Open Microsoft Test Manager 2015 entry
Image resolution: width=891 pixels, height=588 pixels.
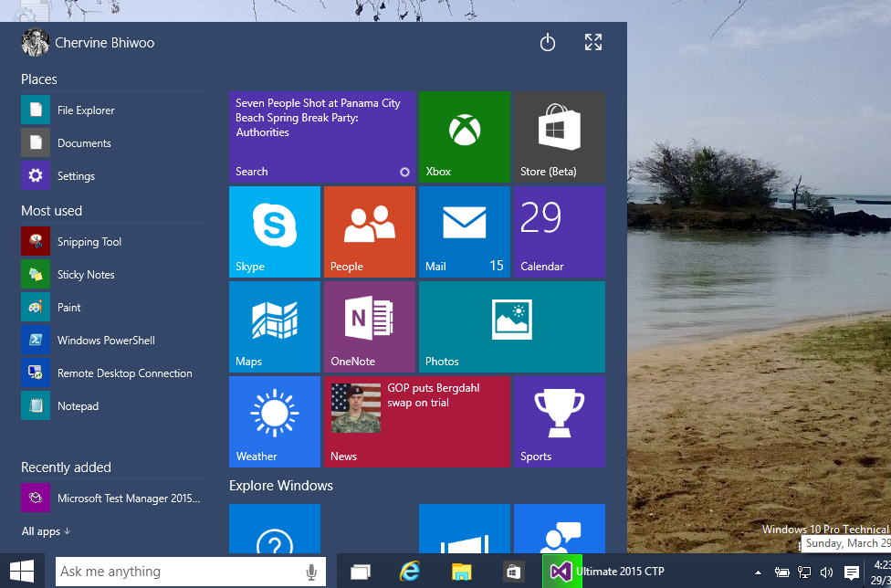click(x=113, y=499)
